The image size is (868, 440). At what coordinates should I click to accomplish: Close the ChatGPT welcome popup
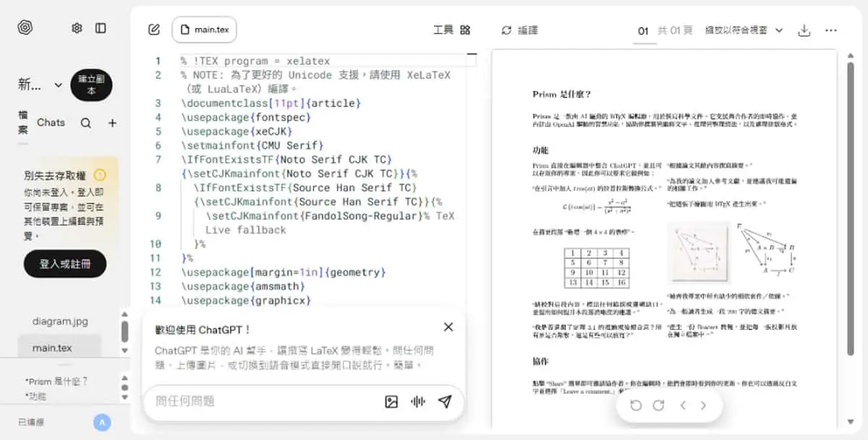coord(448,327)
